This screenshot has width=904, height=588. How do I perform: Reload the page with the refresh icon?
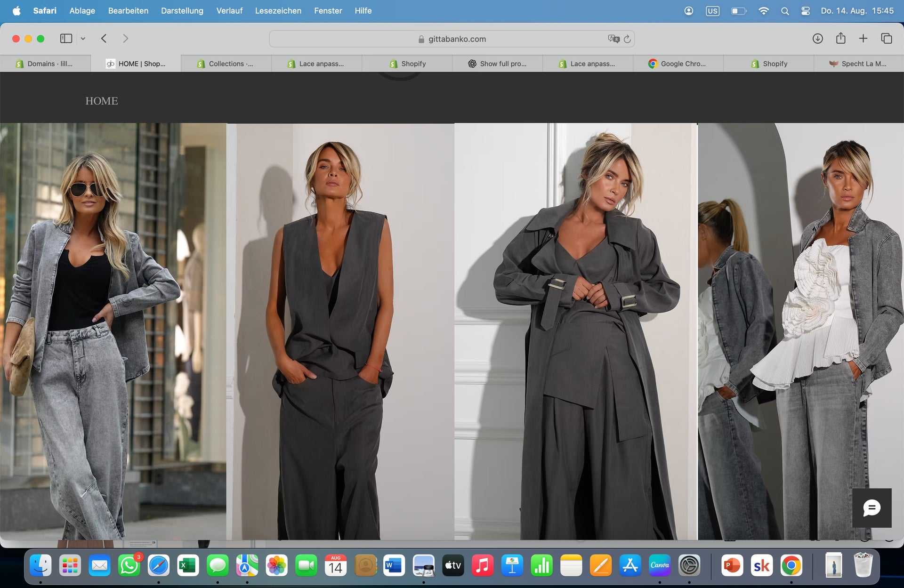pyautogui.click(x=627, y=39)
